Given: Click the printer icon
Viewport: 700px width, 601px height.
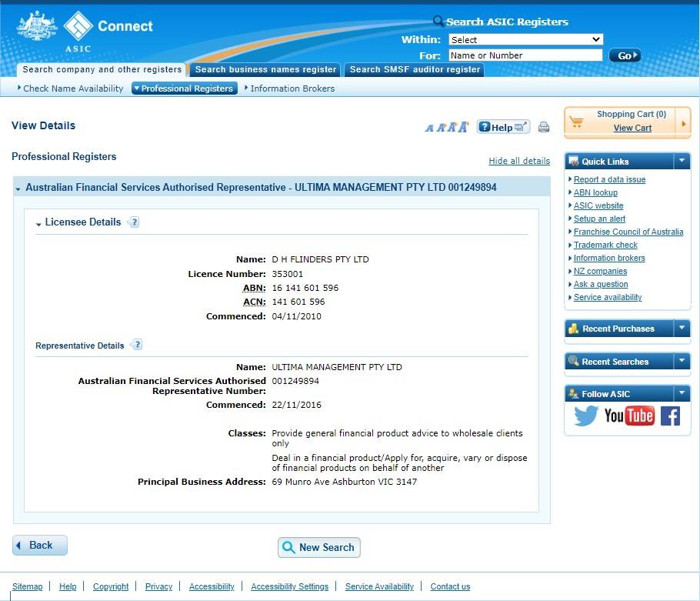Looking at the screenshot, I should click(x=544, y=128).
